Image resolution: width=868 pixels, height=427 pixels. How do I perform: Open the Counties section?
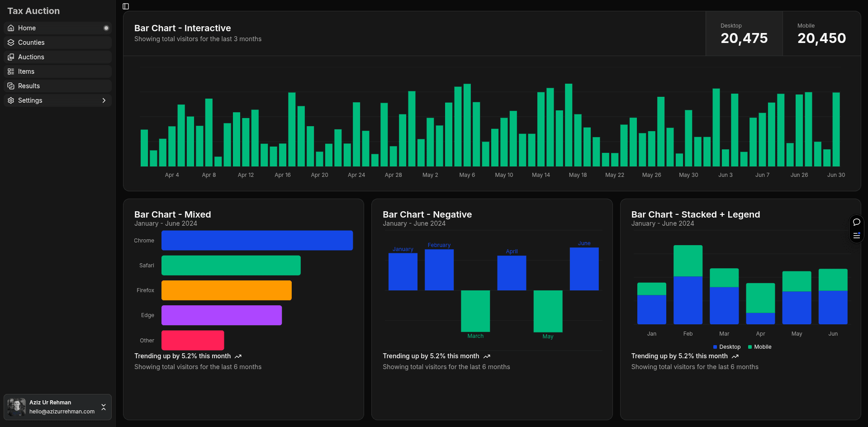[31, 43]
